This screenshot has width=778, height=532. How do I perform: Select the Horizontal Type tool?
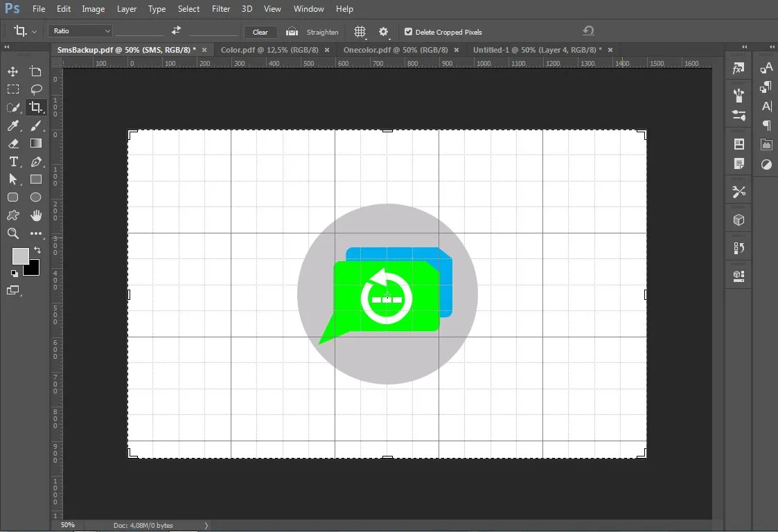pos(13,162)
